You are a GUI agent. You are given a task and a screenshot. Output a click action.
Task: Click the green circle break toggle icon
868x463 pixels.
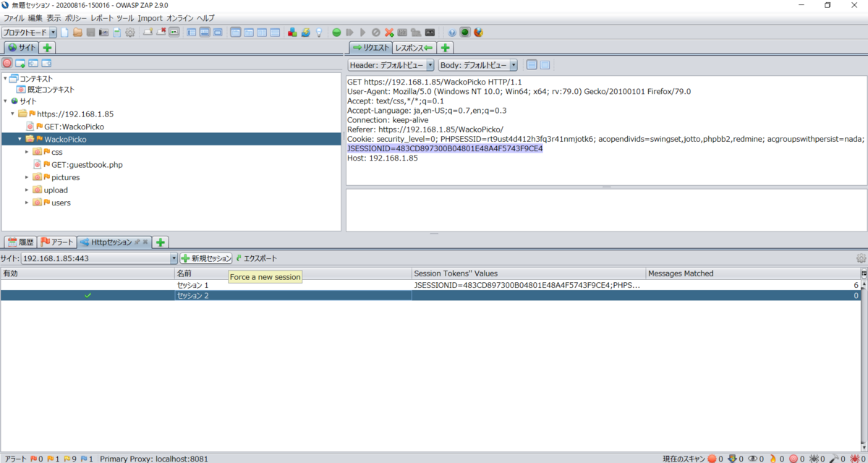click(336, 33)
